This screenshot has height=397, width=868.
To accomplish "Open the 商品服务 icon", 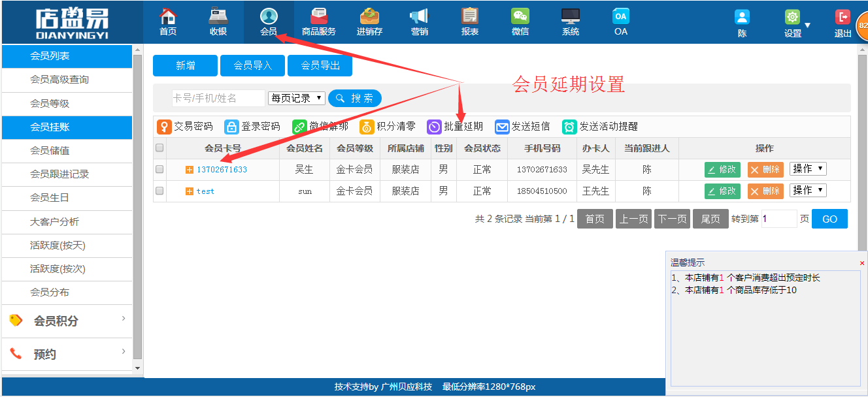I will [319, 16].
